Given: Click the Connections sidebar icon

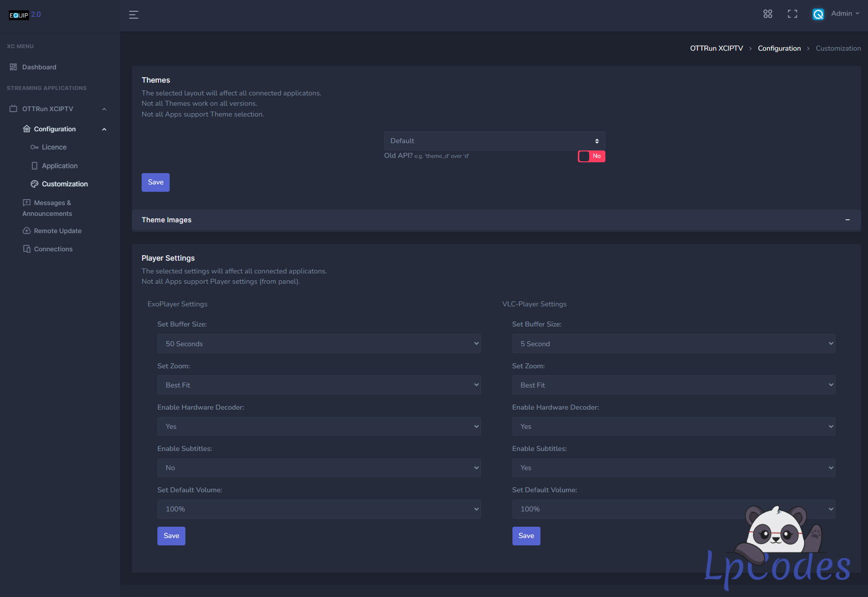Looking at the screenshot, I should [27, 249].
